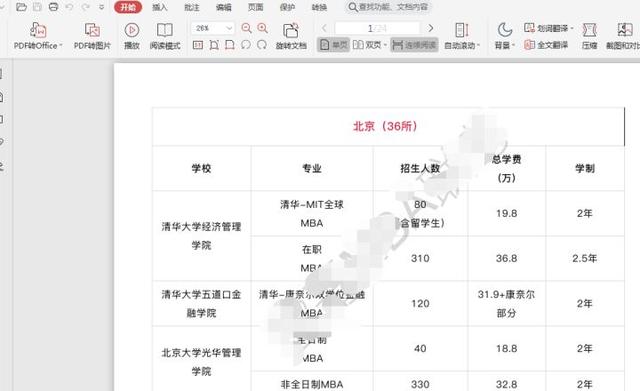
Task: Click the Open file folder icon
Action: (21, 7)
